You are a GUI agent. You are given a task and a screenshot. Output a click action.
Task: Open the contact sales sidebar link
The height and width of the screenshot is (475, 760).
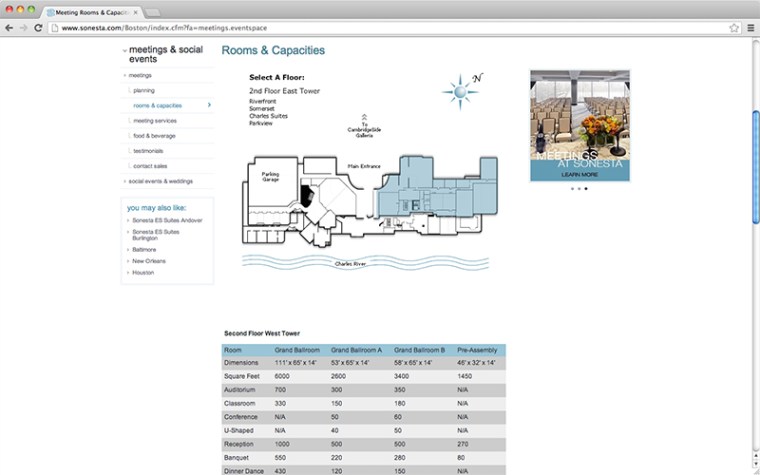[x=150, y=166]
